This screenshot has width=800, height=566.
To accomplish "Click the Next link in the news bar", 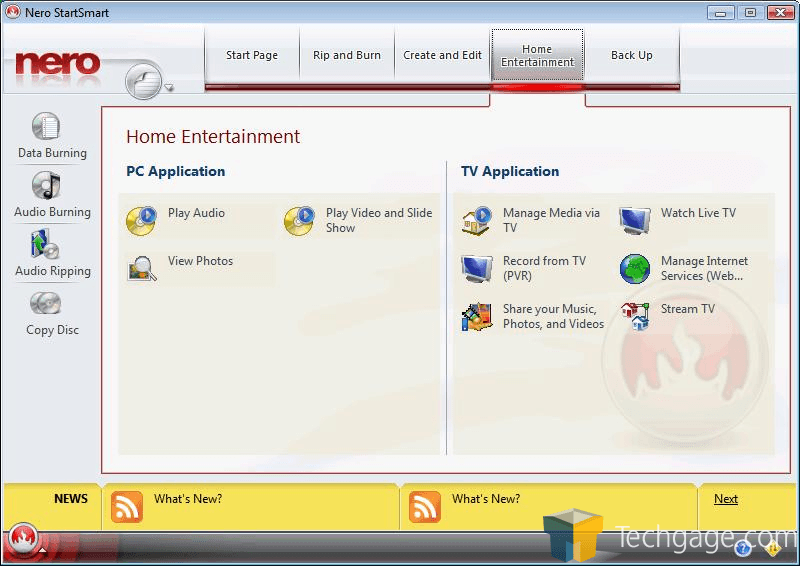I will pos(726,499).
